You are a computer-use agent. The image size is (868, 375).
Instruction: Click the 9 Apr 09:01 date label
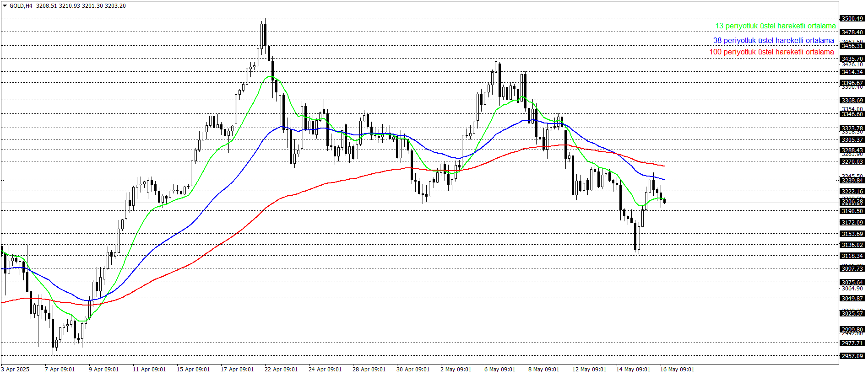(x=103, y=370)
